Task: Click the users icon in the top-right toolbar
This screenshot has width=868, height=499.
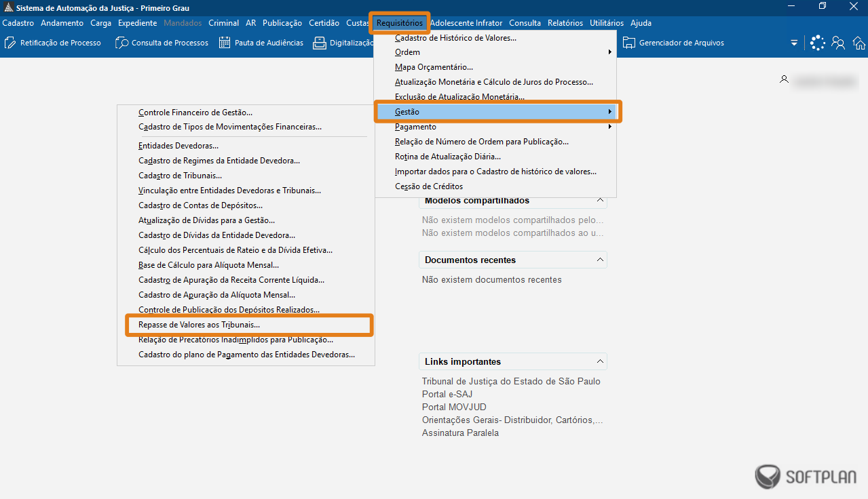Action: tap(839, 43)
